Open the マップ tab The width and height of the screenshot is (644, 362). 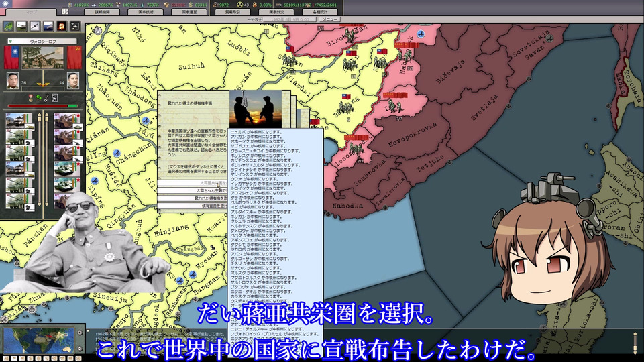[x=32, y=12]
